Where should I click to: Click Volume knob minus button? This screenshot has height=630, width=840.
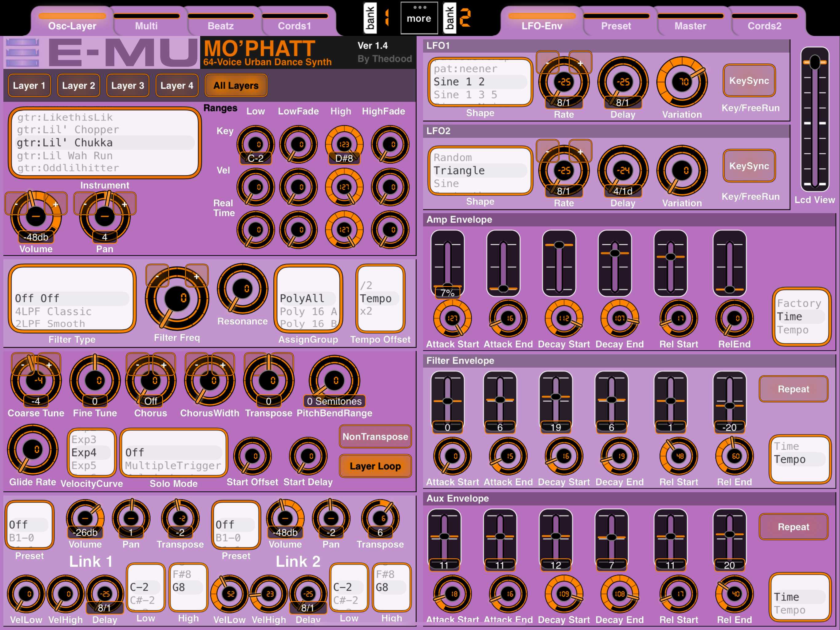(x=16, y=204)
